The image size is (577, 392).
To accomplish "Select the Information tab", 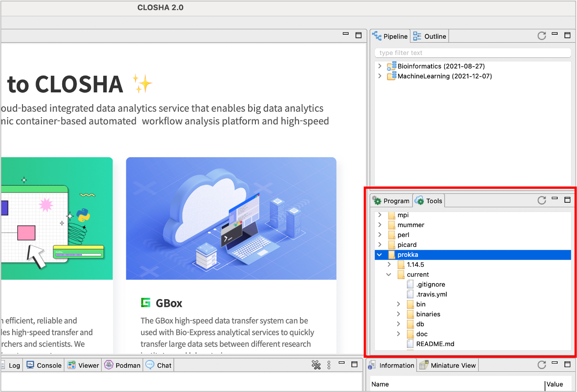I will click(391, 365).
